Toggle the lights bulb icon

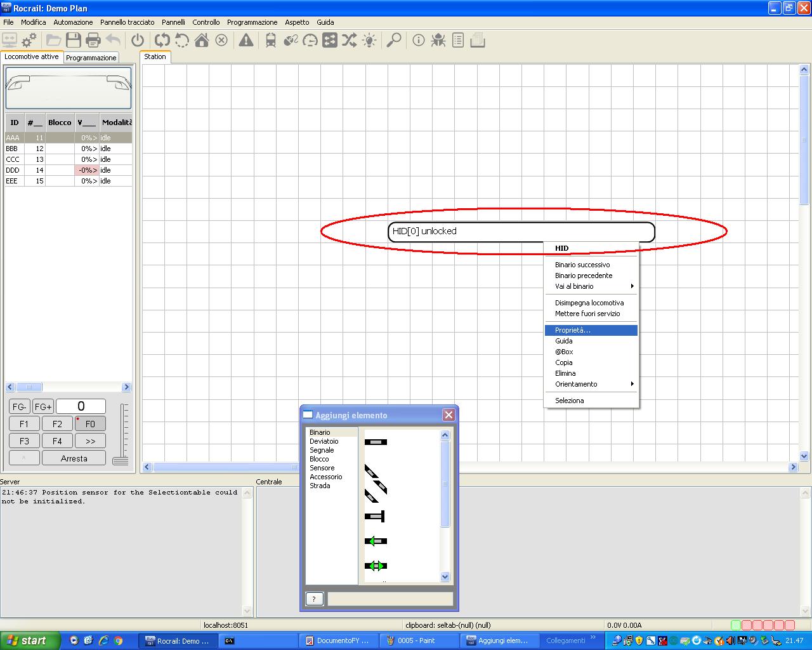[x=369, y=41]
